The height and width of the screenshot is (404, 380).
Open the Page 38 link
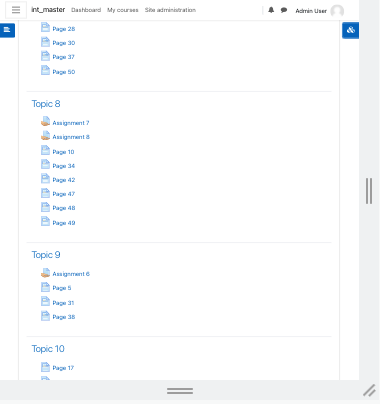(x=64, y=317)
